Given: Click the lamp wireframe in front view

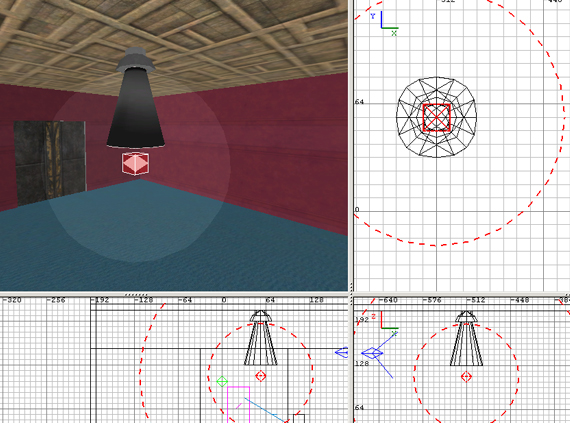Looking at the screenshot, I should 261,338.
